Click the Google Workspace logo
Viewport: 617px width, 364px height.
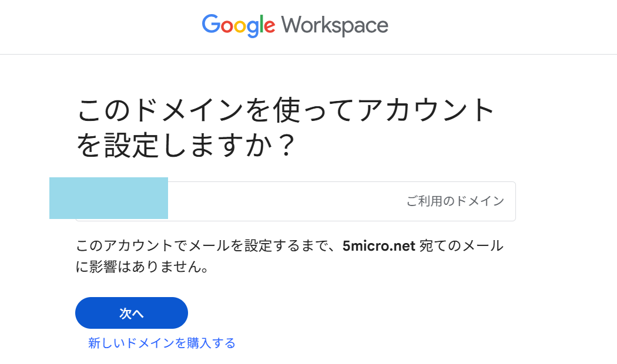(295, 26)
